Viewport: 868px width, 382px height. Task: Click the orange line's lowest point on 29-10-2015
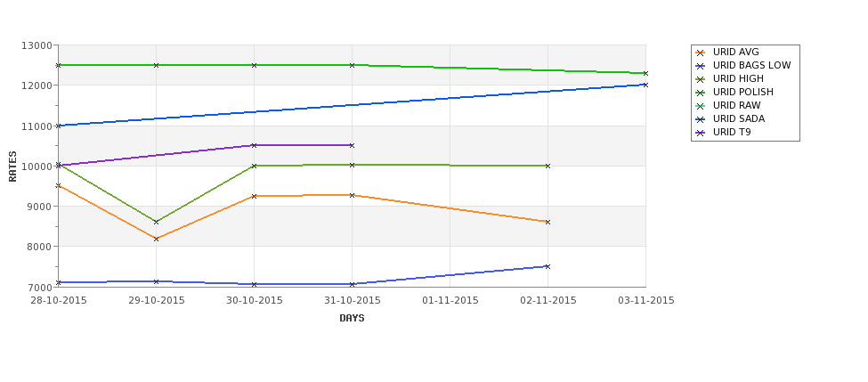click(156, 239)
